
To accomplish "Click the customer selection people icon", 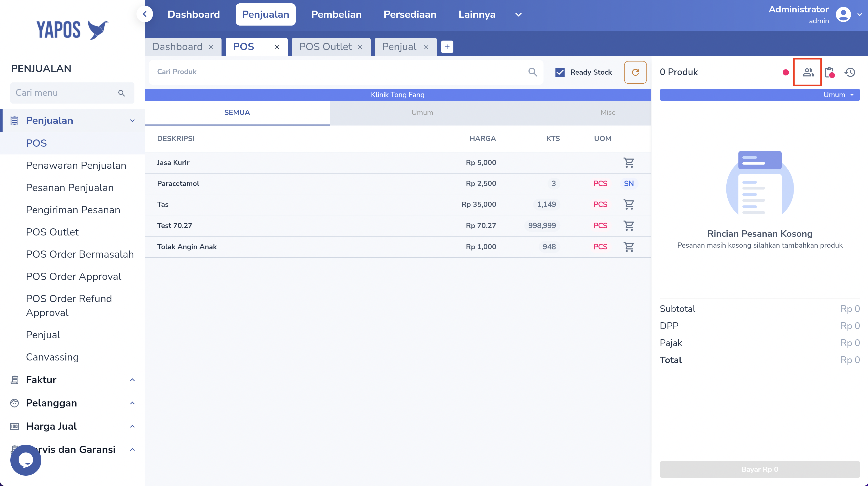I will pos(808,72).
